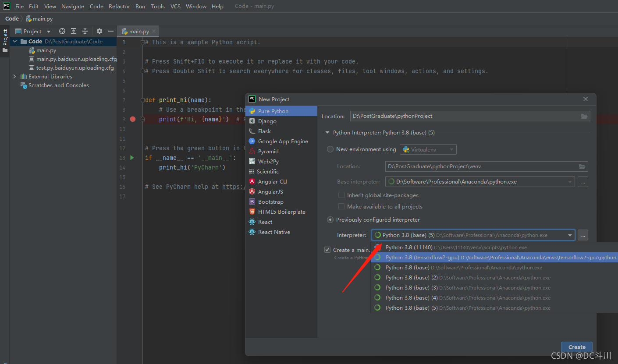618x364 pixels.
Task: Click the ellipsis button beside Base interpreter
Action: click(x=582, y=182)
